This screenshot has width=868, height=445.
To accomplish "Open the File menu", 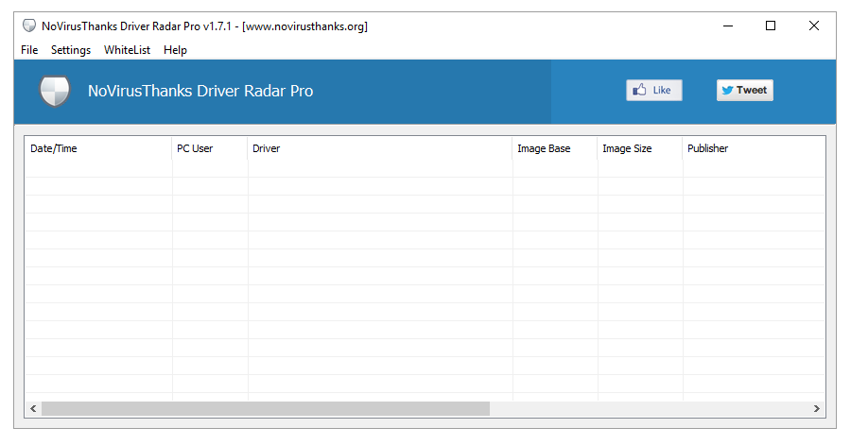I will [29, 50].
